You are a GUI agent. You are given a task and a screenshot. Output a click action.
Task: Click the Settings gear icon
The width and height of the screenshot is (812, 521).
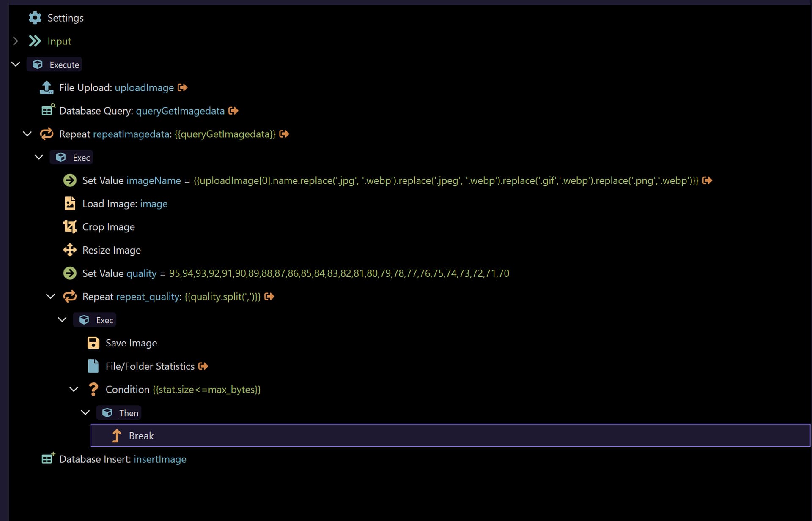point(35,18)
